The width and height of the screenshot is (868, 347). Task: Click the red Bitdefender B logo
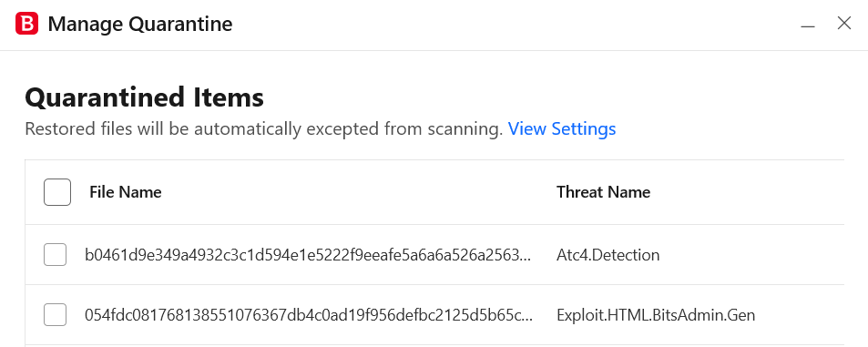coord(26,24)
